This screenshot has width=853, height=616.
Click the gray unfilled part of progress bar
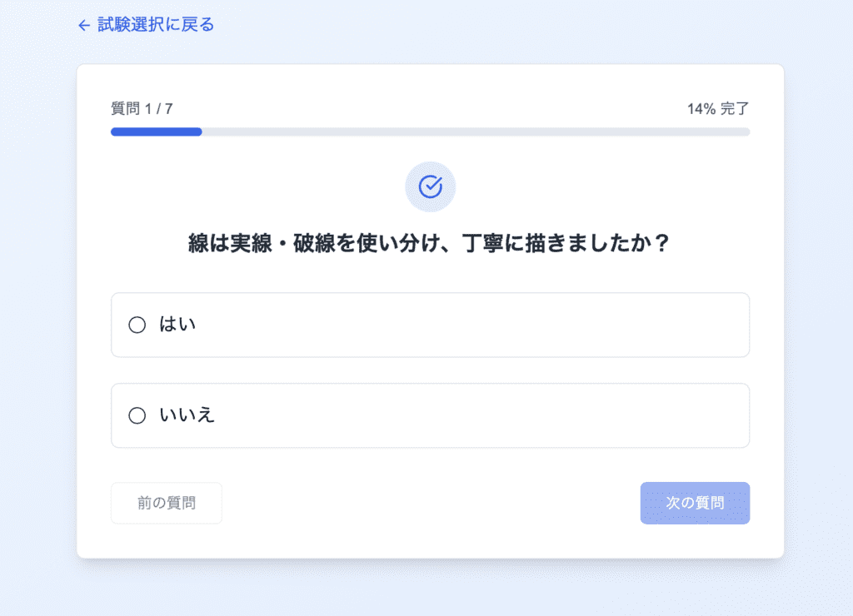click(475, 132)
